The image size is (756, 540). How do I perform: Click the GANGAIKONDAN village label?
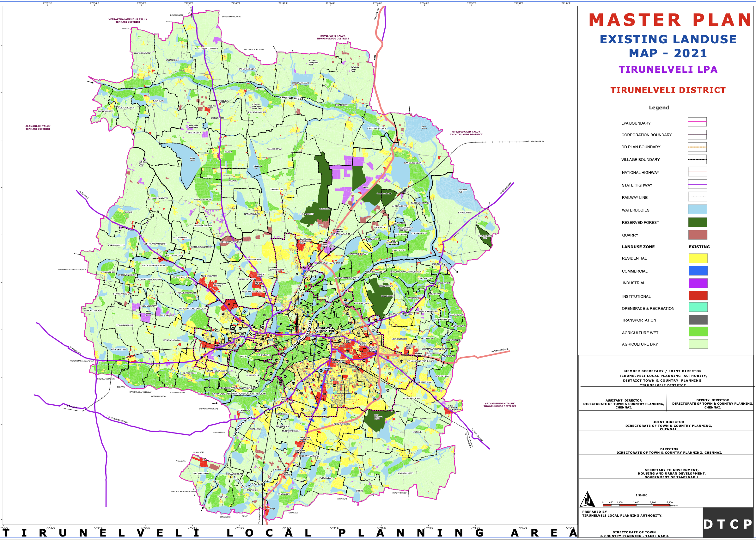point(412,163)
